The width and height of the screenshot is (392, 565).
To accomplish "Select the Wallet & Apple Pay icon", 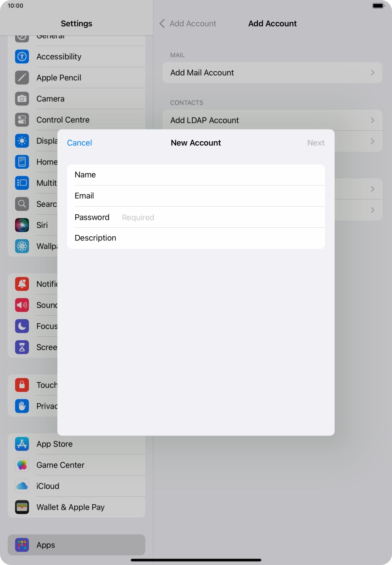I will click(22, 507).
